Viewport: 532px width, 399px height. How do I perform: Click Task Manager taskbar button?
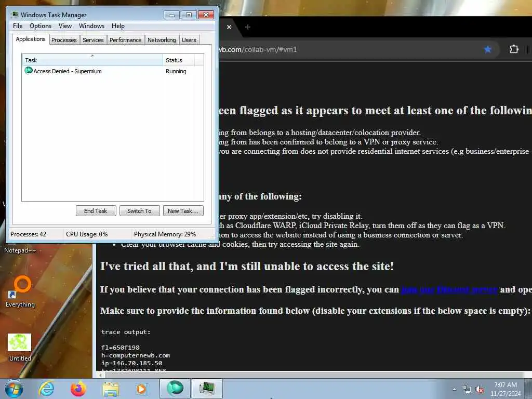[207, 389]
